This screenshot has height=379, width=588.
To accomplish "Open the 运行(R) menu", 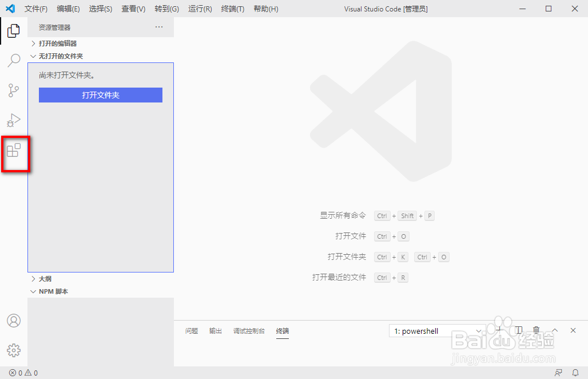I will tap(200, 9).
